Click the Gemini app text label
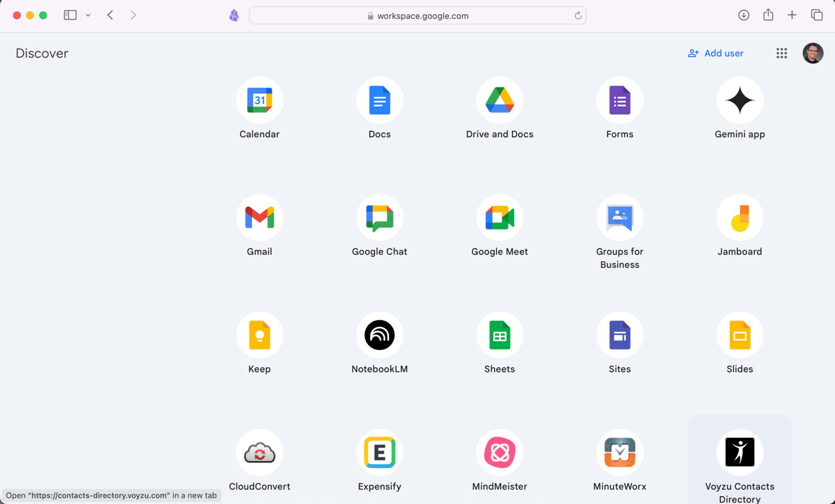835x504 pixels. tap(739, 135)
